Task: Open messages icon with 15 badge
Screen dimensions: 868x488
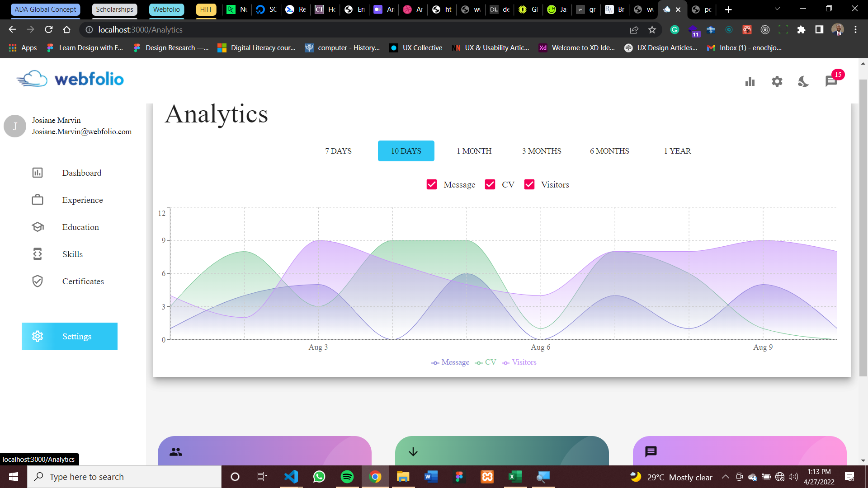Action: 831,81
